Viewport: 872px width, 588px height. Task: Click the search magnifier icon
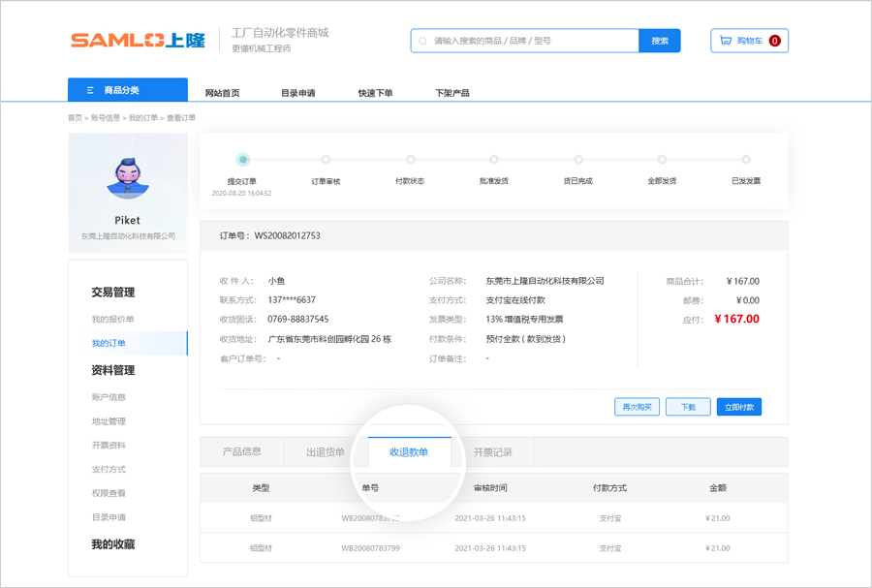click(x=423, y=41)
